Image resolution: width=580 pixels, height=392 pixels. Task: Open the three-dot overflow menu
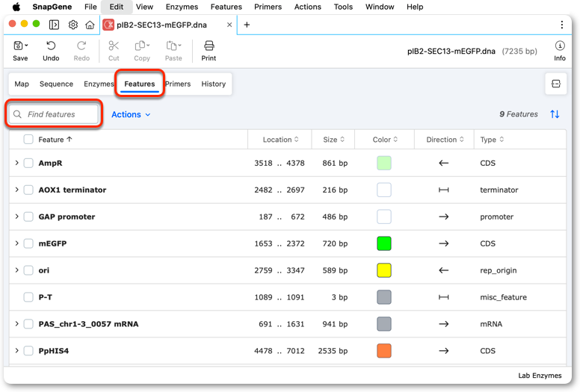pos(562,25)
